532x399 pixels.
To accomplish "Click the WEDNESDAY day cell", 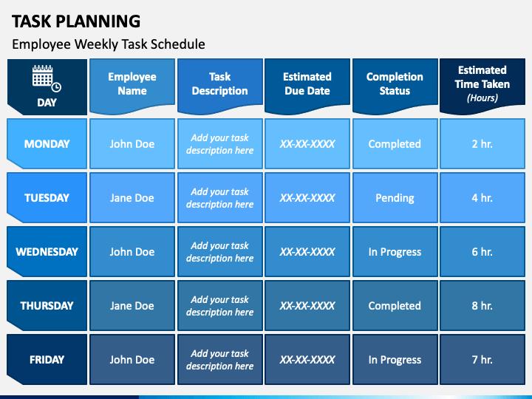I will 47,251.
